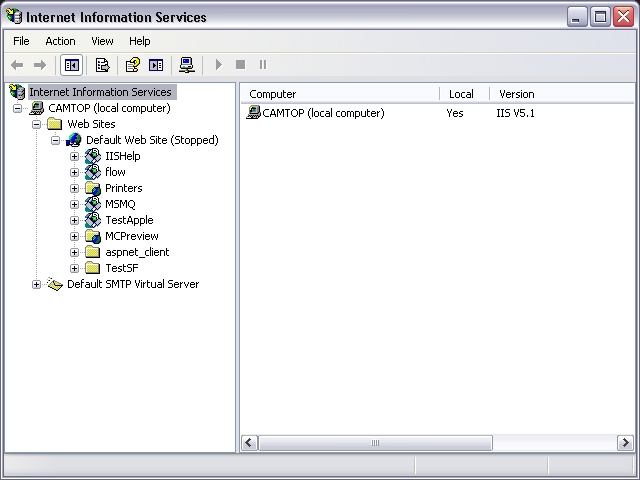This screenshot has width=640, height=480.
Task: Click the Yes value in Local column
Action: [455, 113]
